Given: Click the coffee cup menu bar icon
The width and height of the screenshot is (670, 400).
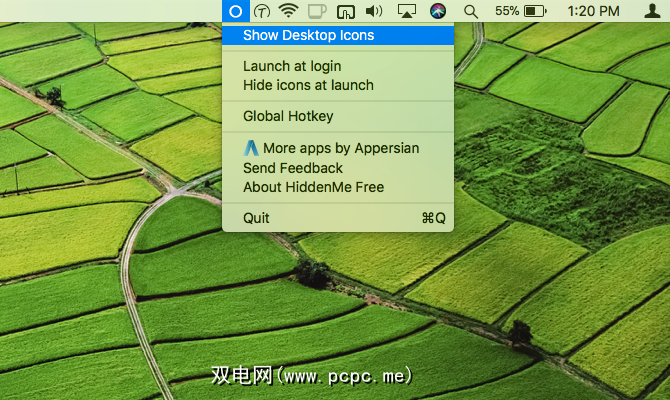Looking at the screenshot, I should coord(317,11).
